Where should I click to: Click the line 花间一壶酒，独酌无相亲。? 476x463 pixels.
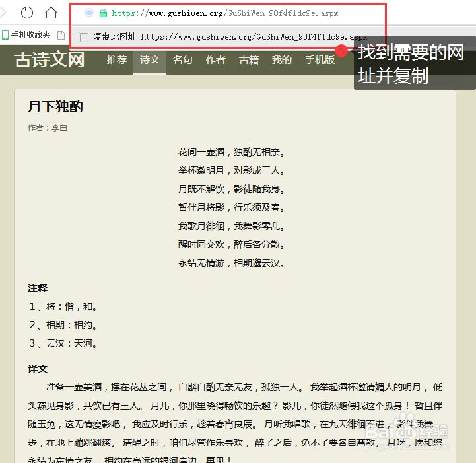(231, 152)
